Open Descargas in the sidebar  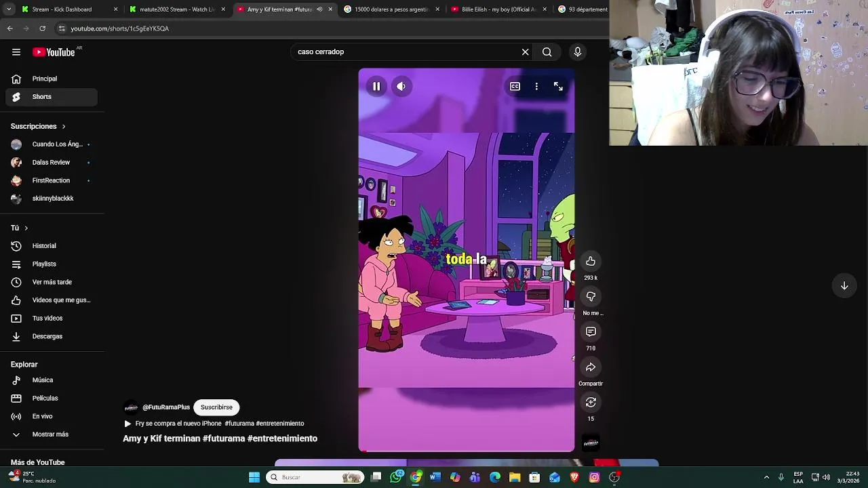(52, 336)
